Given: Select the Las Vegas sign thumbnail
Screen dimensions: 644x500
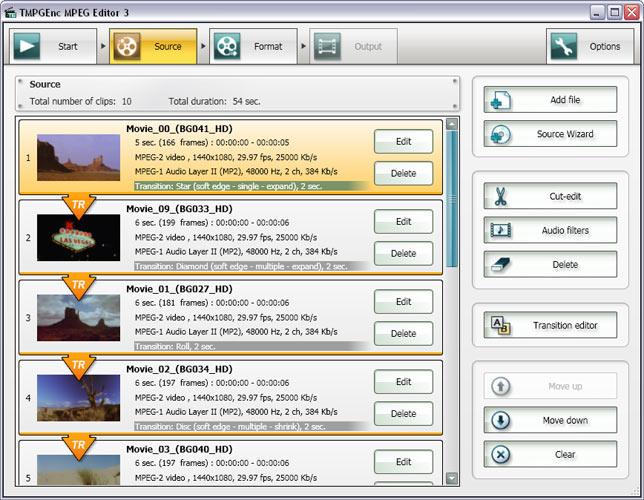Looking at the screenshot, I should [x=78, y=239].
